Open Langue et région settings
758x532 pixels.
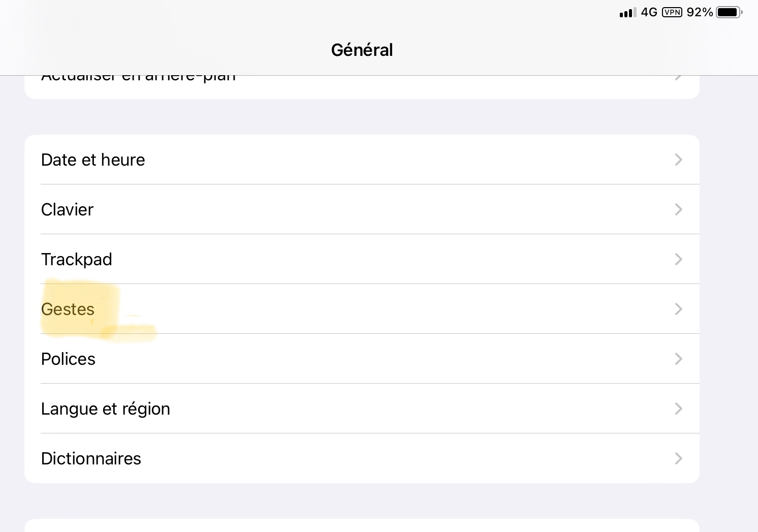[x=106, y=409]
